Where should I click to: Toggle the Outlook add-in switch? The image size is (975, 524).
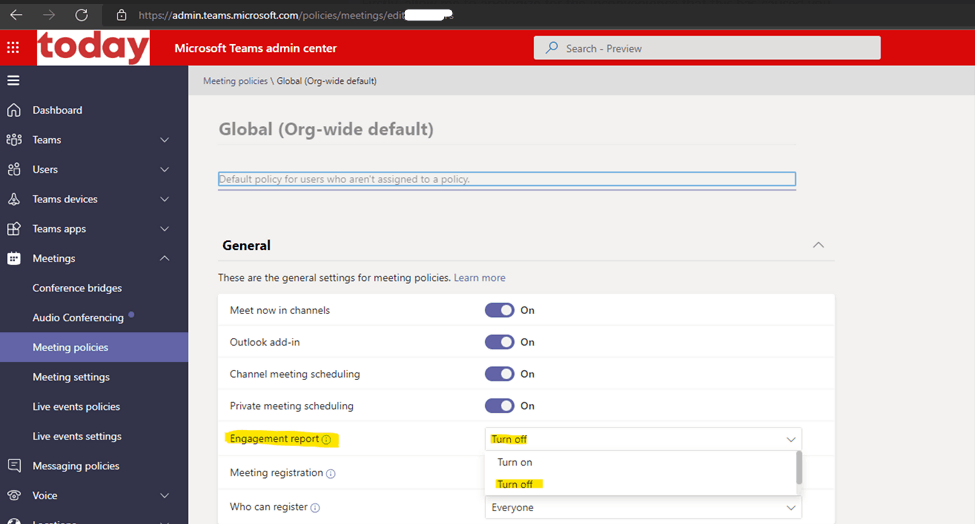(499, 342)
